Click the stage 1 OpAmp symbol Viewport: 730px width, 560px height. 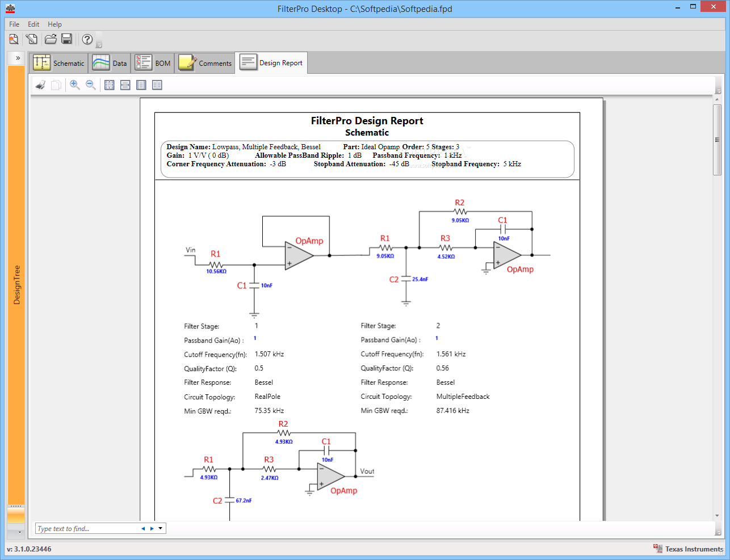pos(299,255)
